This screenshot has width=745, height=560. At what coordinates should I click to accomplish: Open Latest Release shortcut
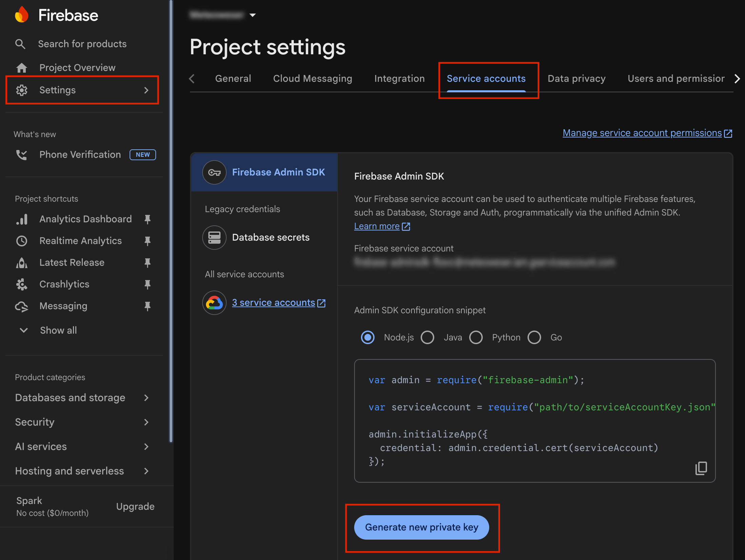[72, 263]
